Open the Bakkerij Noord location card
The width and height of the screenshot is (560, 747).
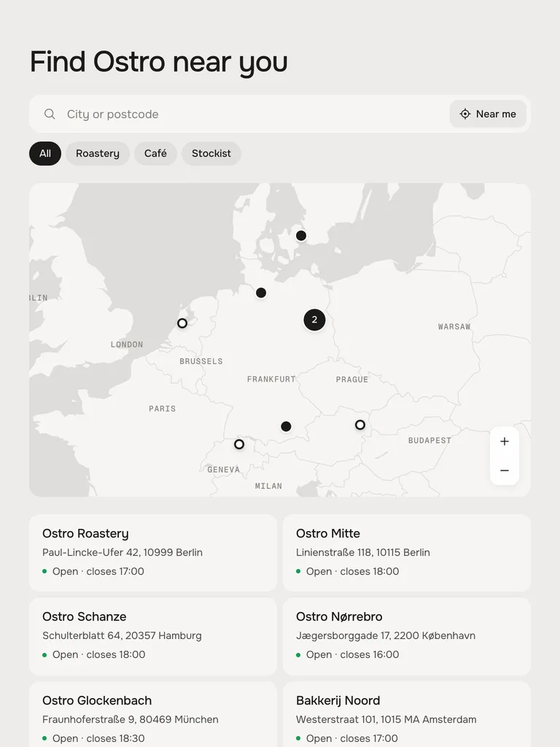click(x=407, y=714)
